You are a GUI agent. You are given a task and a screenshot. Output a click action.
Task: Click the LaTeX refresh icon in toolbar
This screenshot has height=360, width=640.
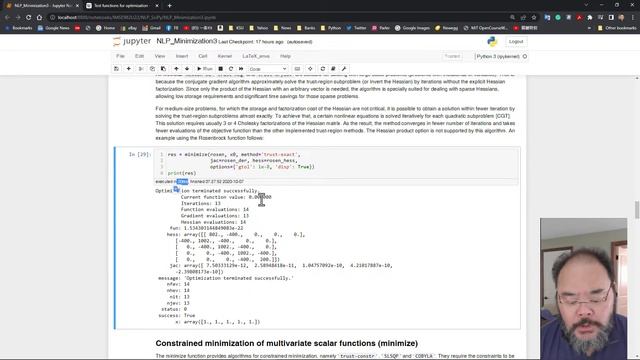[323, 69]
